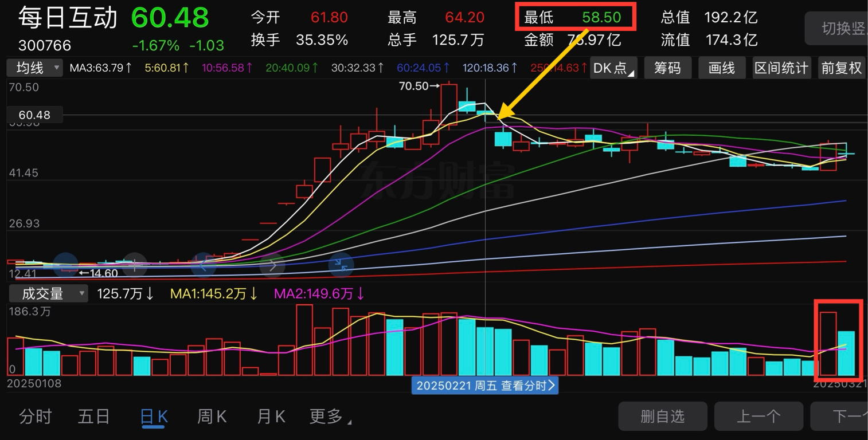Open the 成交量 sub-indicator dropdown
Viewport: 868px width, 440px height.
pos(48,294)
